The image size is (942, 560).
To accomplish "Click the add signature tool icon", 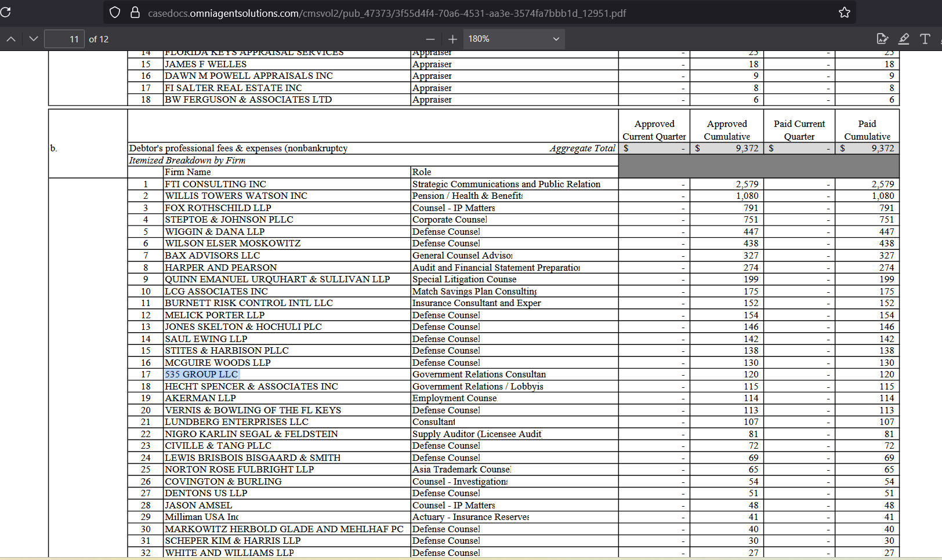I will [x=882, y=39].
